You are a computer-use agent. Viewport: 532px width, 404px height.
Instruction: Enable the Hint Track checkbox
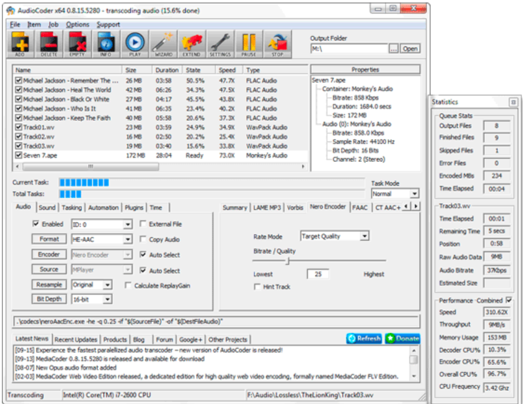point(257,287)
